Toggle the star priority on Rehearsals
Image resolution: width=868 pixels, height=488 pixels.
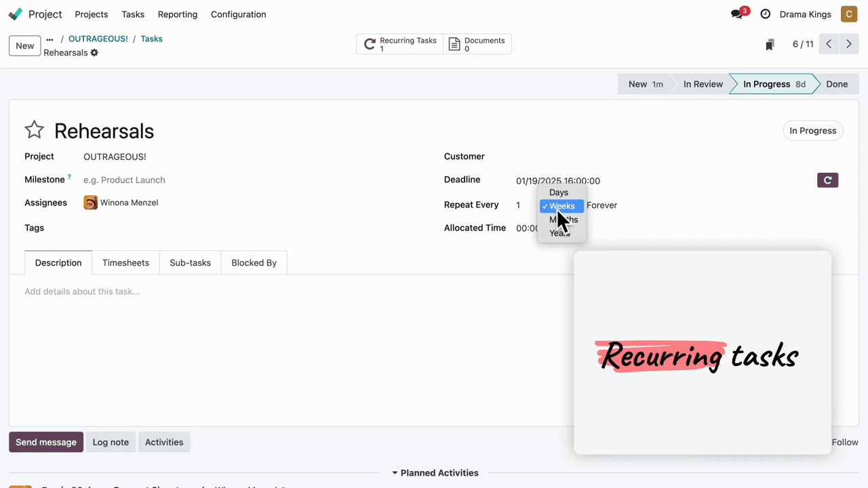pos(34,130)
